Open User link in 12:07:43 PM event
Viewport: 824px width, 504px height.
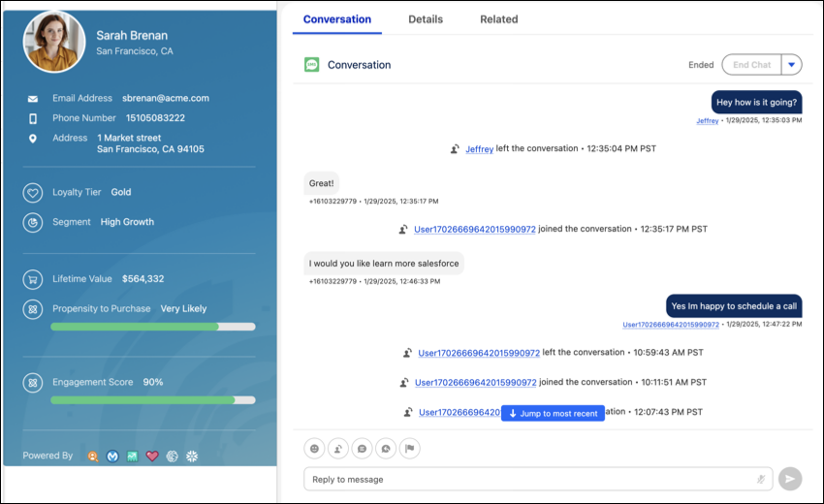click(460, 413)
